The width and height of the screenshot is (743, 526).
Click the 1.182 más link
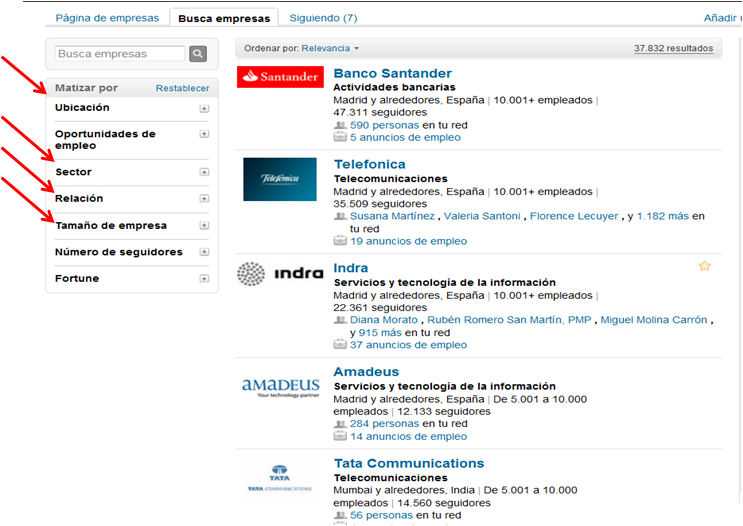click(x=662, y=216)
